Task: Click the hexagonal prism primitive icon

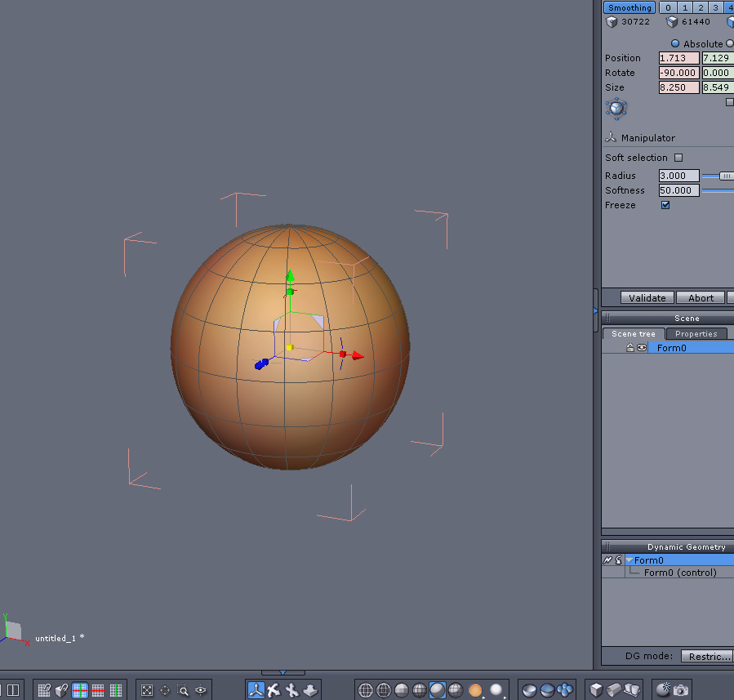Action: tap(614, 689)
